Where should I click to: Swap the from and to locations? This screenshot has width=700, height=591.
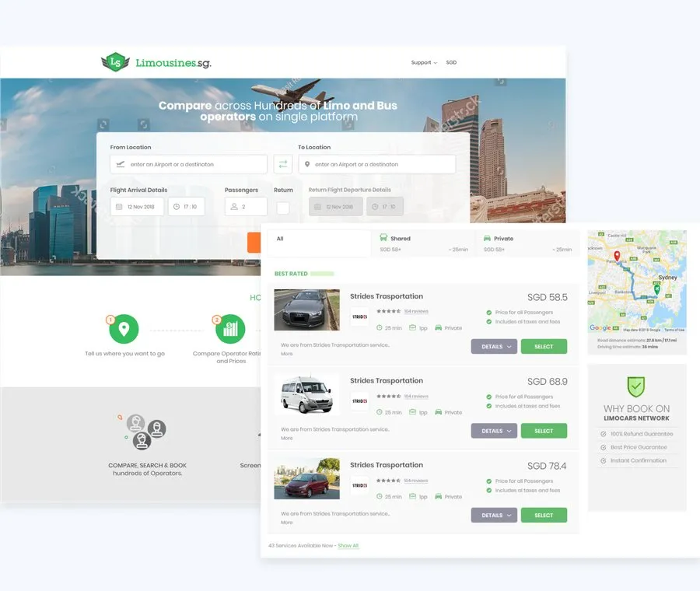click(x=282, y=164)
